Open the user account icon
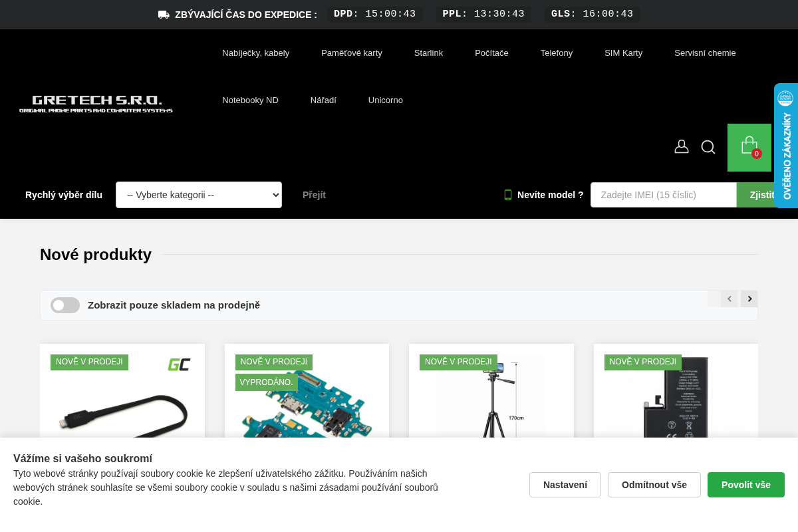 [682, 147]
